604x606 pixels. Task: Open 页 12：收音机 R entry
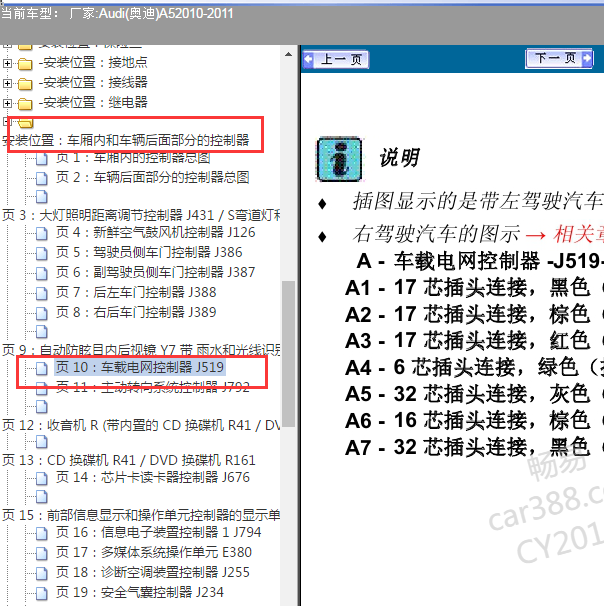(141, 425)
